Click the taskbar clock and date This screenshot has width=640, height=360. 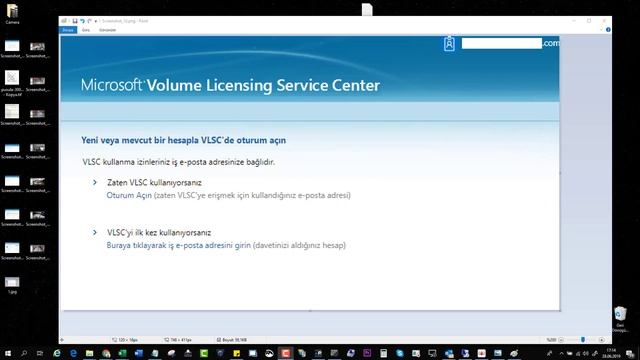click(611, 353)
